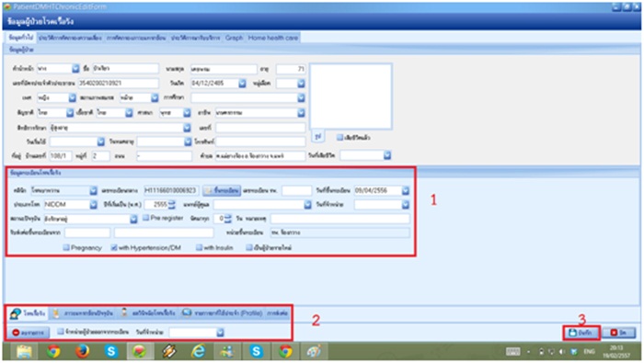The width and height of the screenshot is (644, 363).
Task: Open the registration date 09/04/2556 dropdown
Action: (406, 190)
